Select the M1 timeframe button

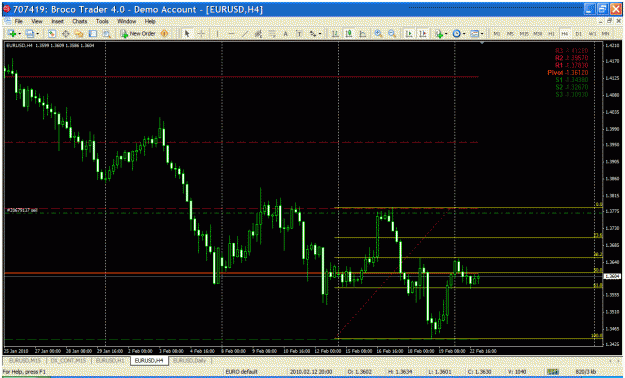coord(497,34)
